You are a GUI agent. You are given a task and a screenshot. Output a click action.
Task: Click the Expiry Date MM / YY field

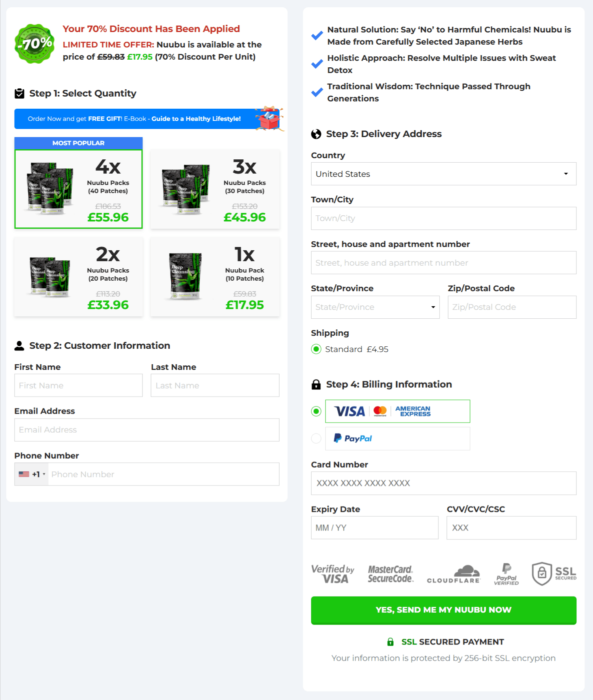point(375,528)
